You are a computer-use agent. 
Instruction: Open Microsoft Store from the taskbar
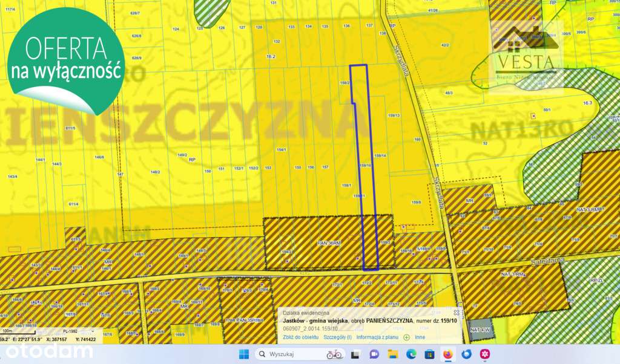[x=429, y=354]
